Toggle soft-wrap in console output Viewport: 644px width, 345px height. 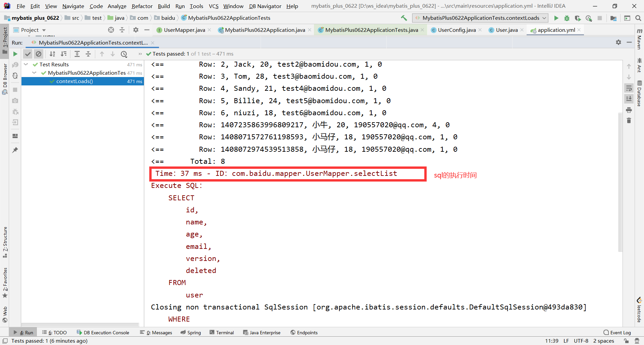click(x=629, y=88)
